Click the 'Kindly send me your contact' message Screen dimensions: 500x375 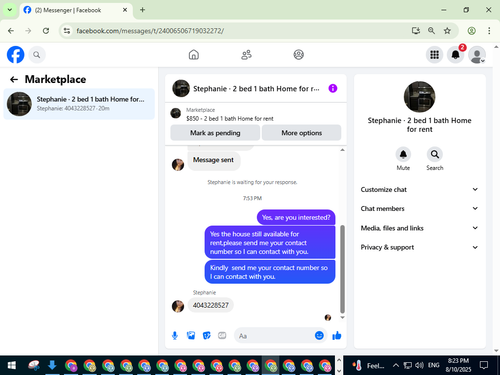[x=269, y=272]
